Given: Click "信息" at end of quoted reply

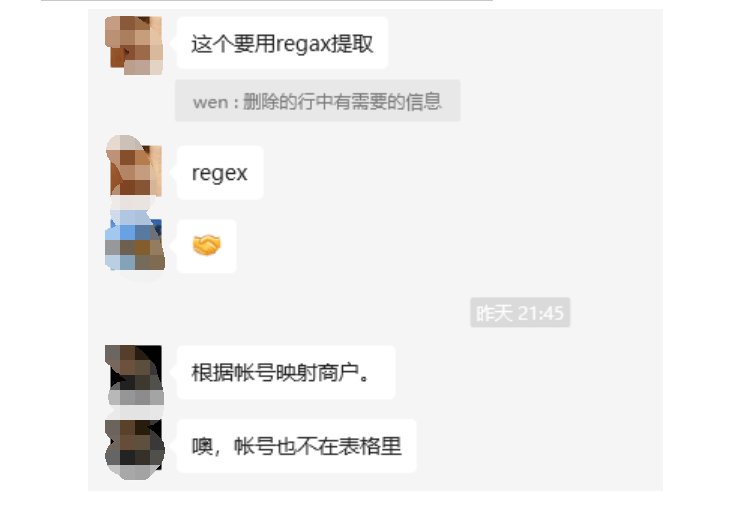Looking at the screenshot, I should click(424, 102).
